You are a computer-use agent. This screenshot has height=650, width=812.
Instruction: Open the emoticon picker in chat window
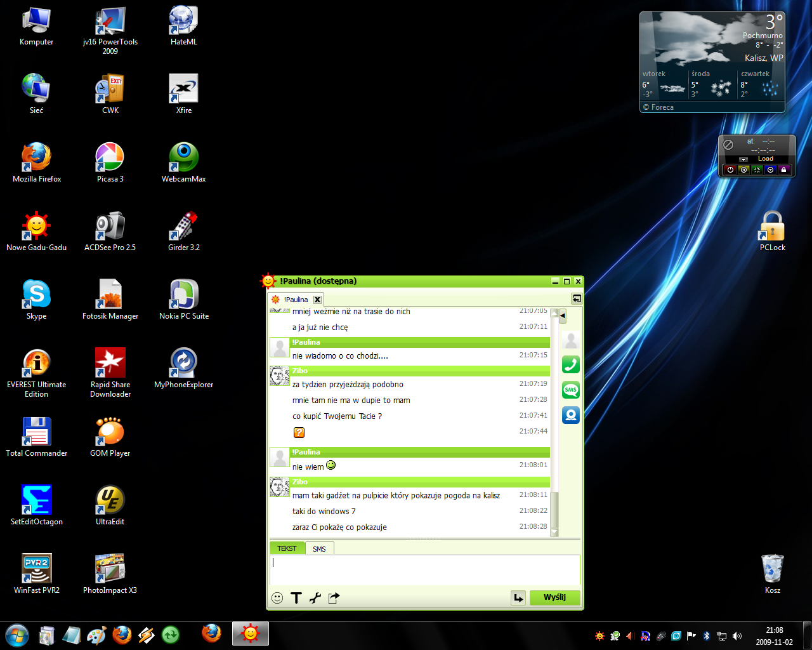277,598
